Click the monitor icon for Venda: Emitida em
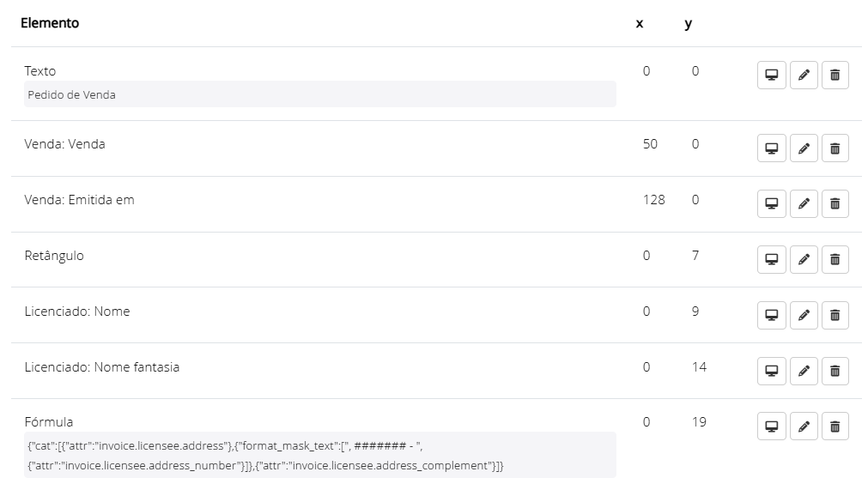 coord(771,204)
